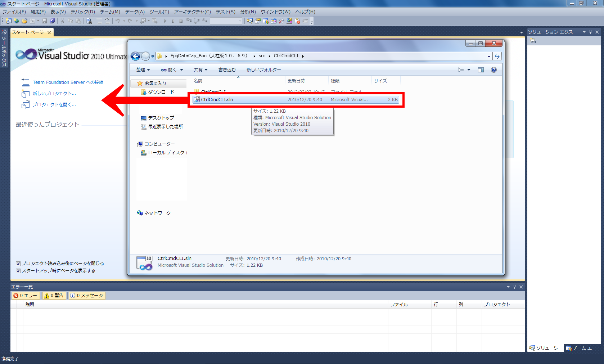Open the アーキテクチャ(C) menu
Image resolution: width=604 pixels, height=364 pixels.
[x=193, y=12]
